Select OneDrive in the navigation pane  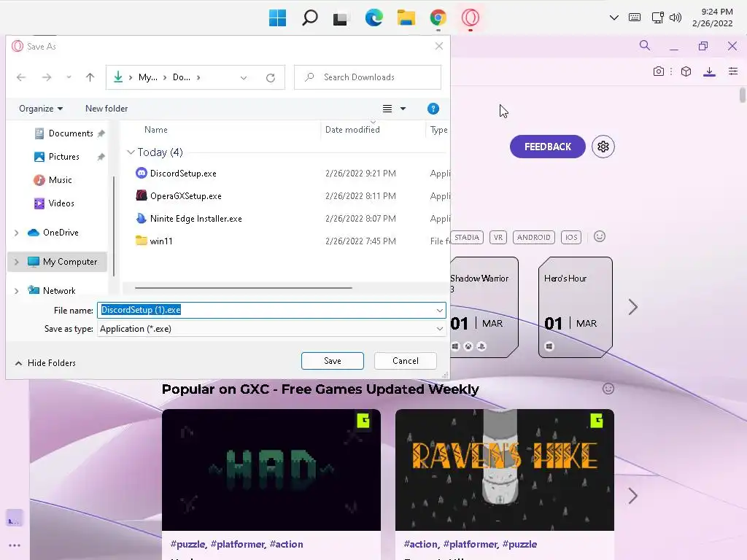(61, 233)
